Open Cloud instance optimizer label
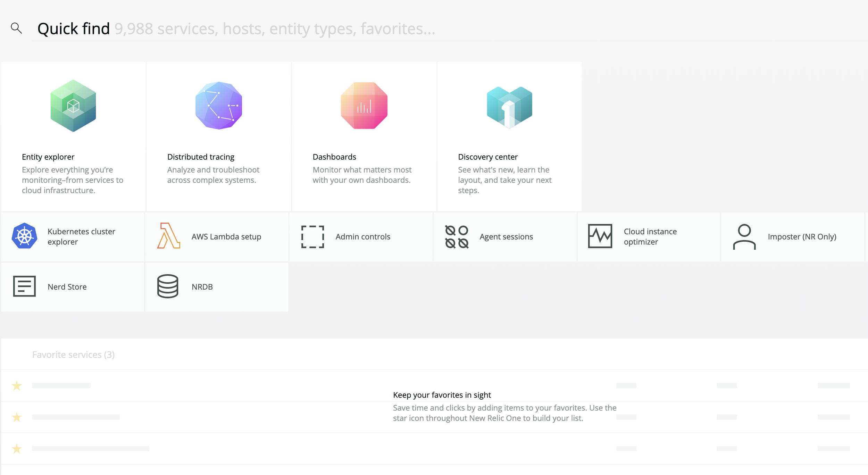Screen dimensions: 868x475 [650, 236]
